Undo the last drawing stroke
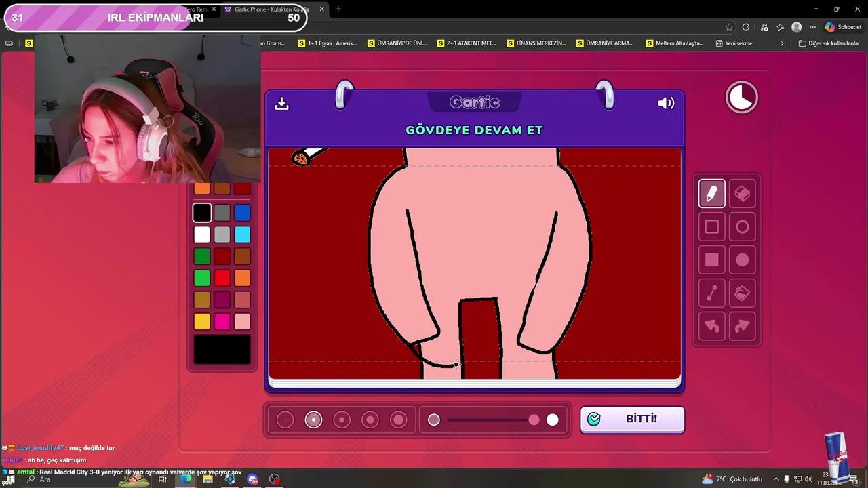Viewport: 868px width, 488px height. [711, 326]
